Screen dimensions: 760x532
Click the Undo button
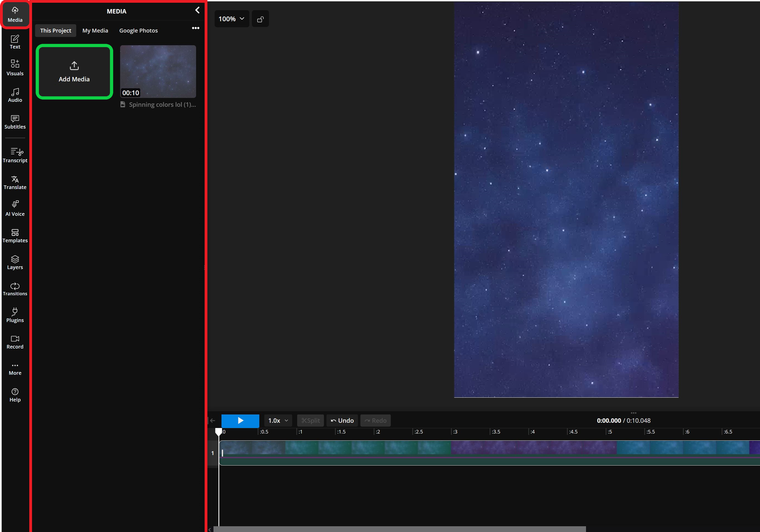(342, 420)
